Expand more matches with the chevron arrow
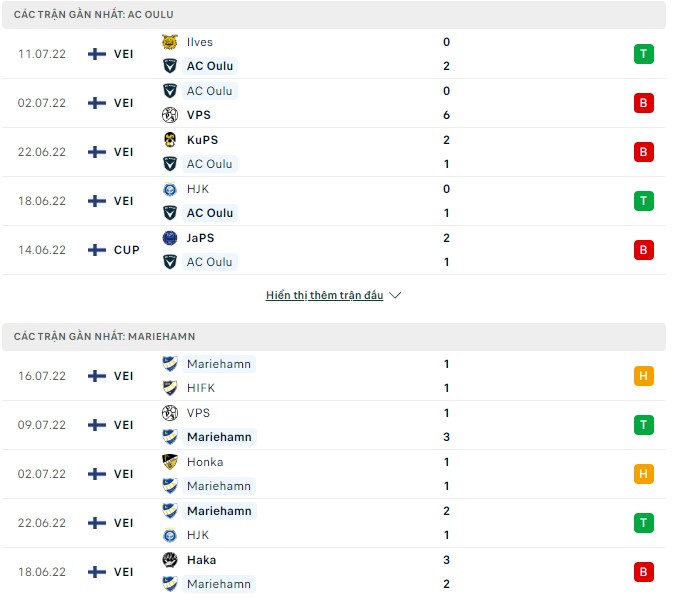Image resolution: width=676 pixels, height=598 pixels. click(x=395, y=296)
